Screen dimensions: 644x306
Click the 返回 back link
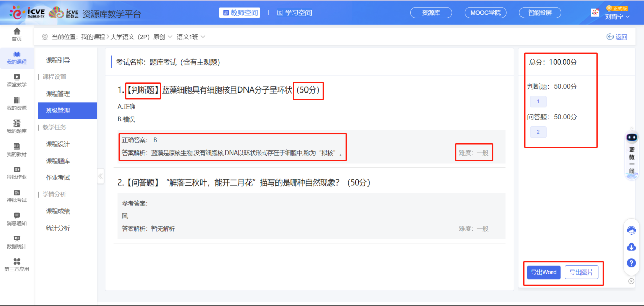617,37
